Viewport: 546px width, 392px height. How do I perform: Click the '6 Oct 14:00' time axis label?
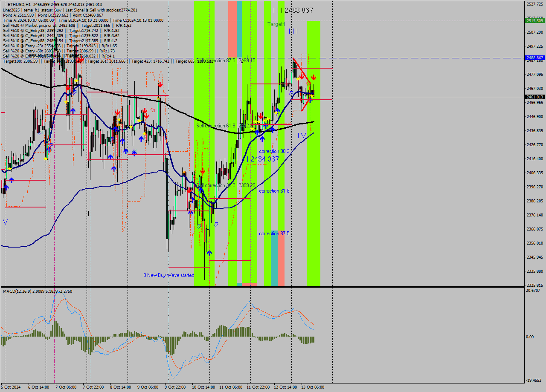pos(38,387)
